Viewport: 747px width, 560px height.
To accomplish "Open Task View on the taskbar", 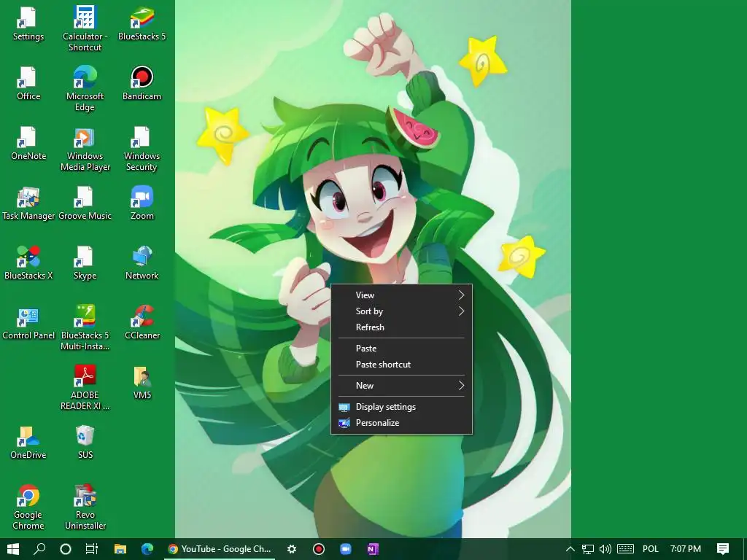I will pyautogui.click(x=91, y=549).
